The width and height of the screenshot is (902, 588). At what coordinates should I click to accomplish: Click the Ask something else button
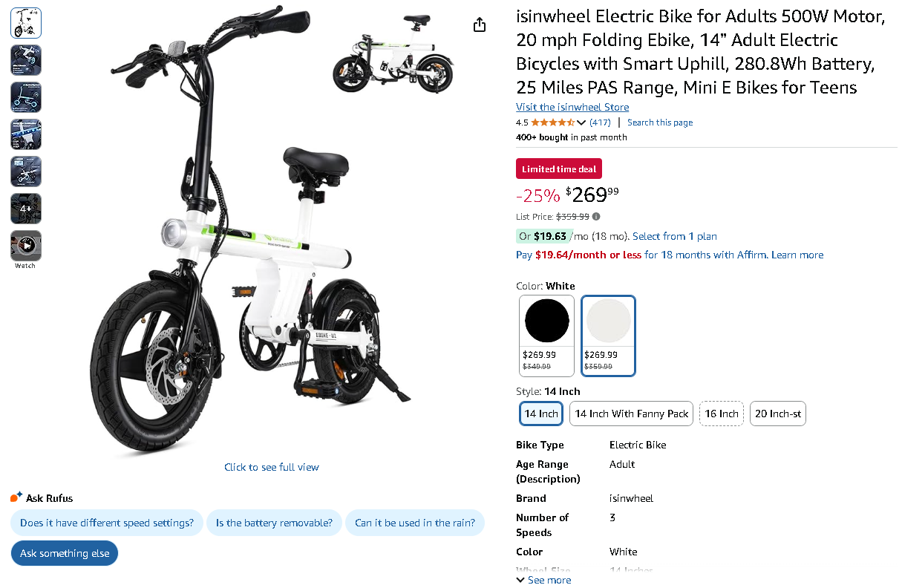click(x=64, y=552)
